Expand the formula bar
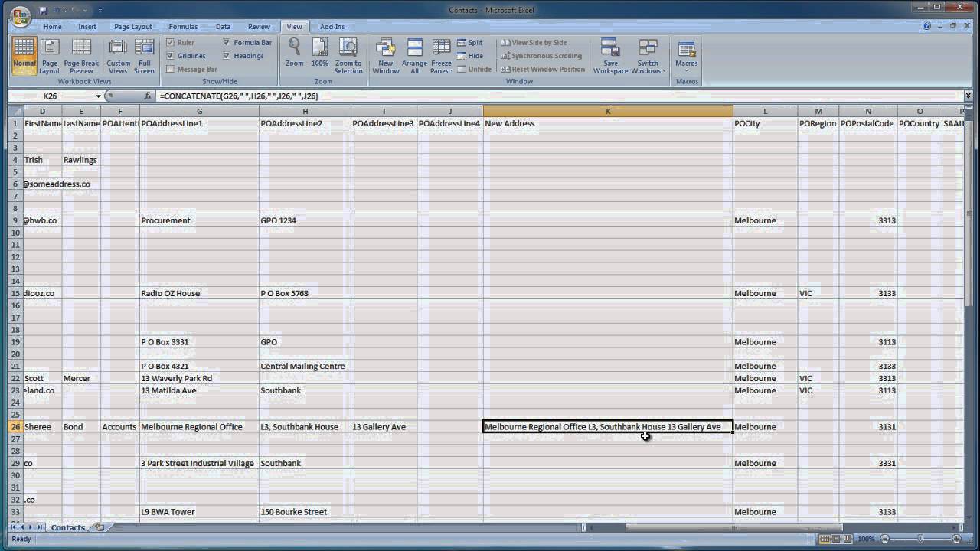Viewport: 980px width, 551px height. click(x=969, y=96)
